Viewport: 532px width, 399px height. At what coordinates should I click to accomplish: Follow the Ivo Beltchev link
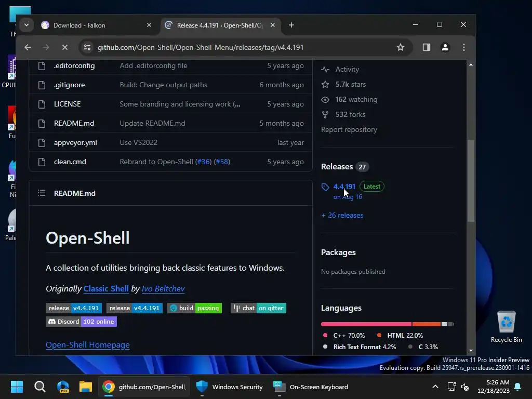tap(163, 289)
